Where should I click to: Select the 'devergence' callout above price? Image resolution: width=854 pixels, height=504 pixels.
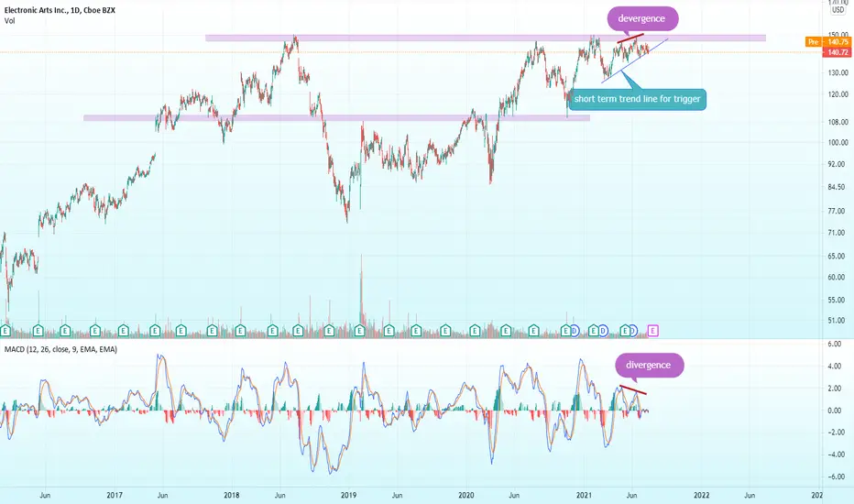point(642,18)
